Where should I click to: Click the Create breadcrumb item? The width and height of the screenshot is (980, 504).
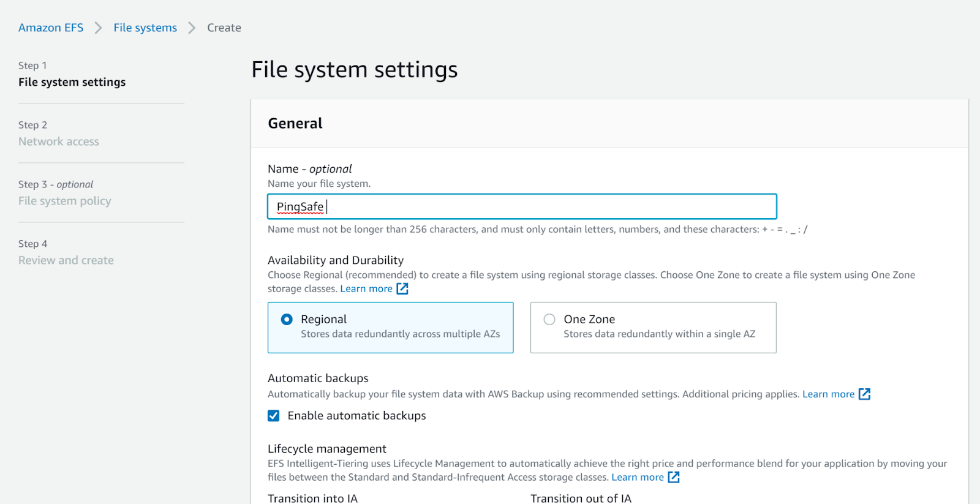(224, 28)
